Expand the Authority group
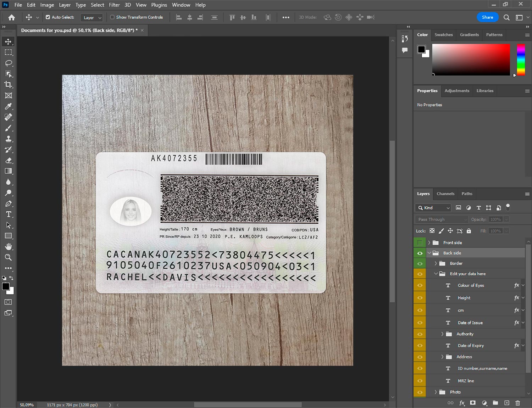 click(442, 334)
